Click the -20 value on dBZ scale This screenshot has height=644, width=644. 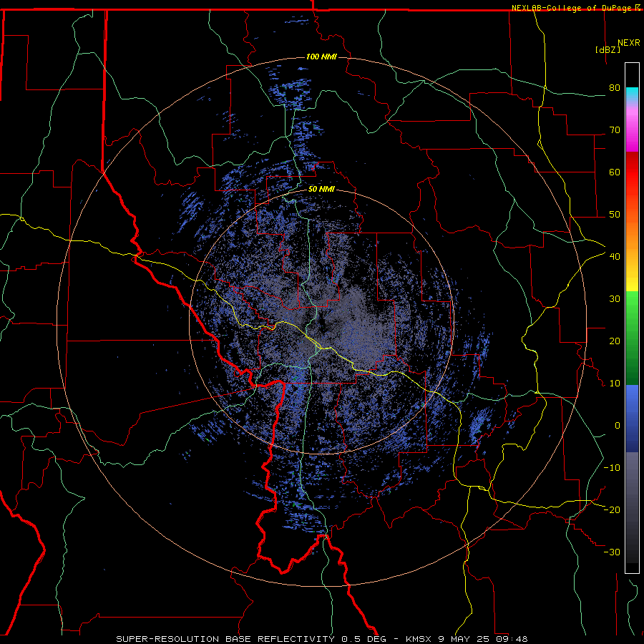coord(612,510)
